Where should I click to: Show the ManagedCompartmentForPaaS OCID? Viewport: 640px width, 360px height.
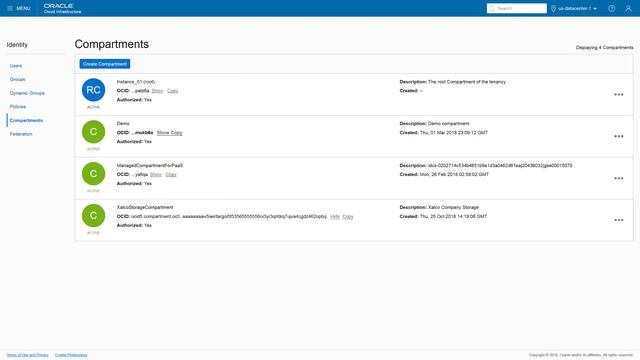click(x=156, y=174)
